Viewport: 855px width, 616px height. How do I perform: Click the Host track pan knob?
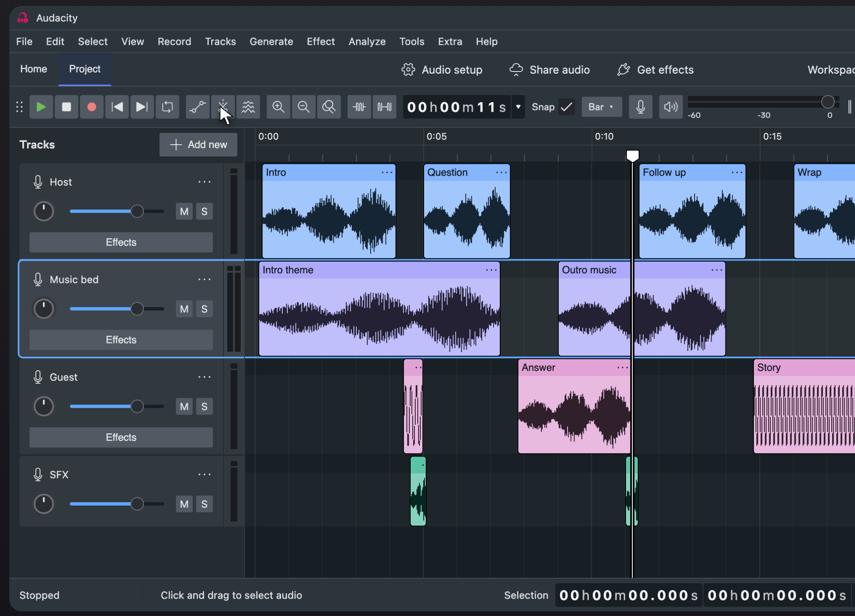pos(44,212)
